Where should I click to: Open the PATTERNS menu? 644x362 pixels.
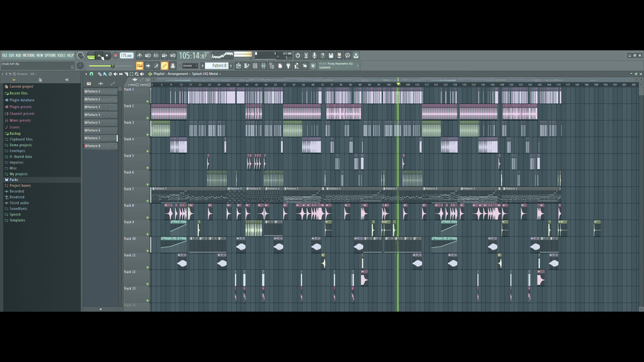pos(29,56)
